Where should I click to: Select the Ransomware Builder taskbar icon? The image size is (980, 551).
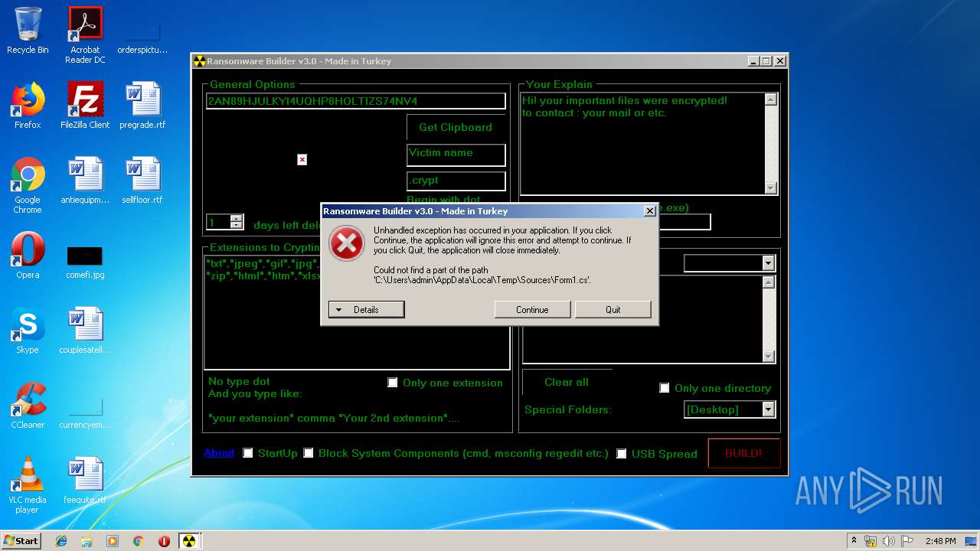[x=188, y=540]
